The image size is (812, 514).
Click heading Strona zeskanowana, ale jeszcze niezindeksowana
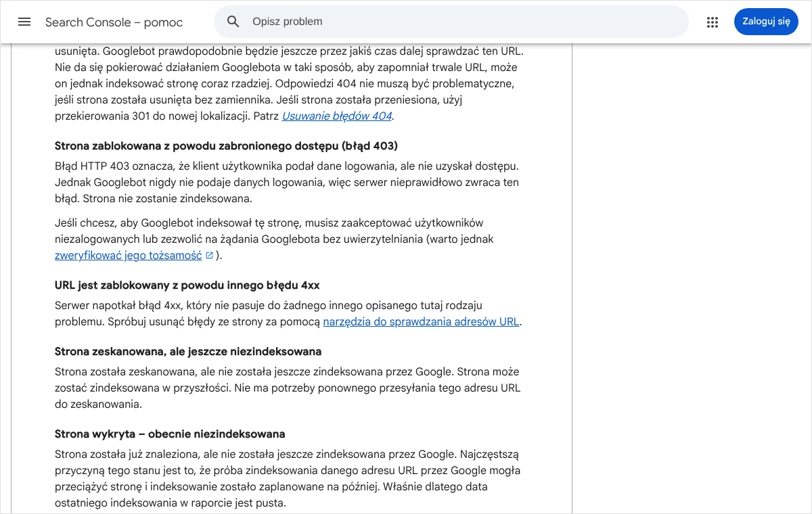pyautogui.click(x=188, y=352)
